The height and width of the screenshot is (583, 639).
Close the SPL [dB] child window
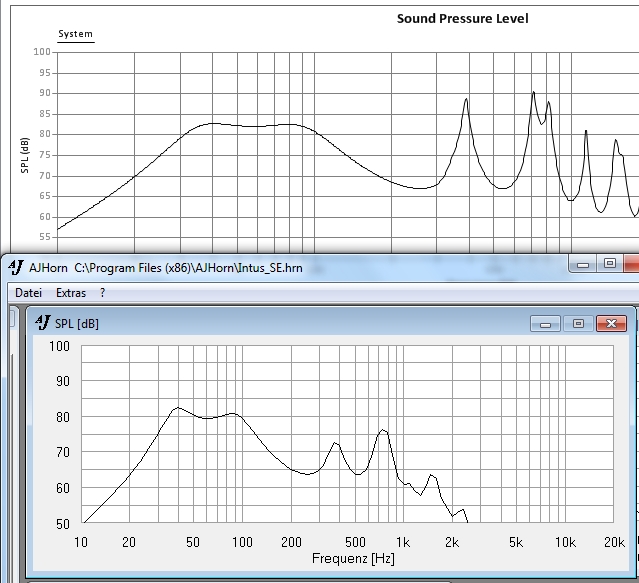pyautogui.click(x=611, y=323)
